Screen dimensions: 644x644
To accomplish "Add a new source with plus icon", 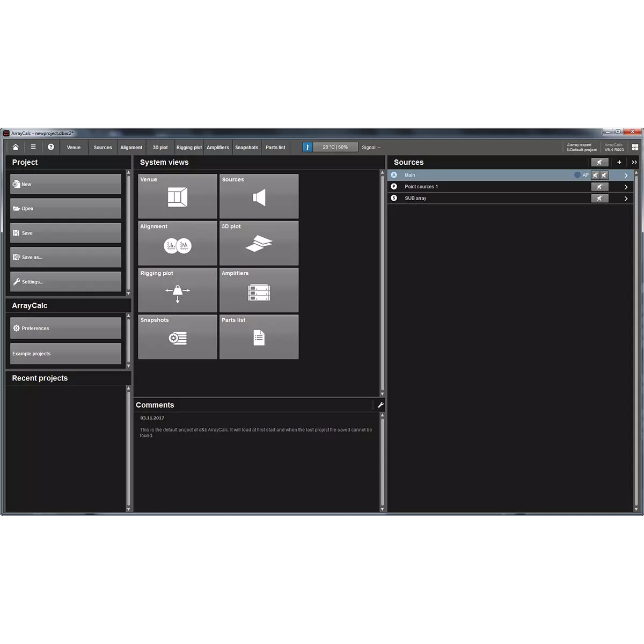I will point(619,162).
